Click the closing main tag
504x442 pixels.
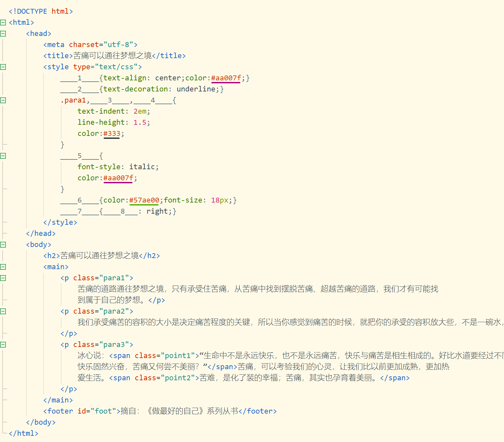58,400
